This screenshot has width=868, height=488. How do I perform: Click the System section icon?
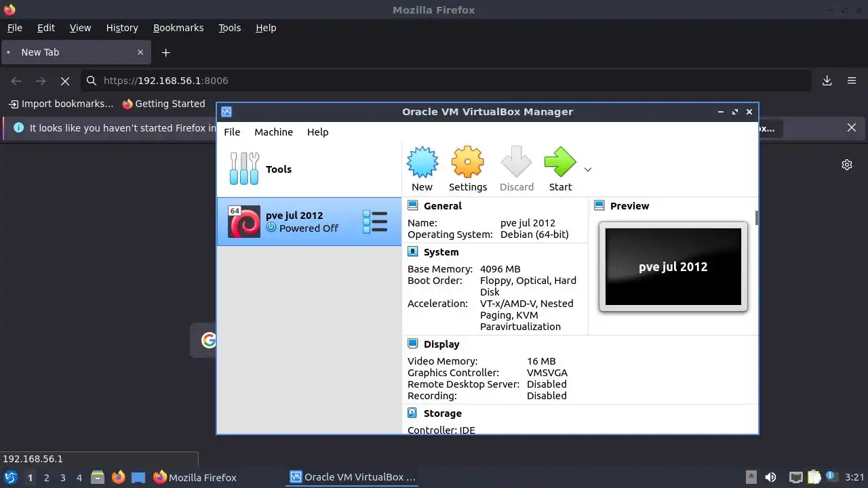pos(412,251)
